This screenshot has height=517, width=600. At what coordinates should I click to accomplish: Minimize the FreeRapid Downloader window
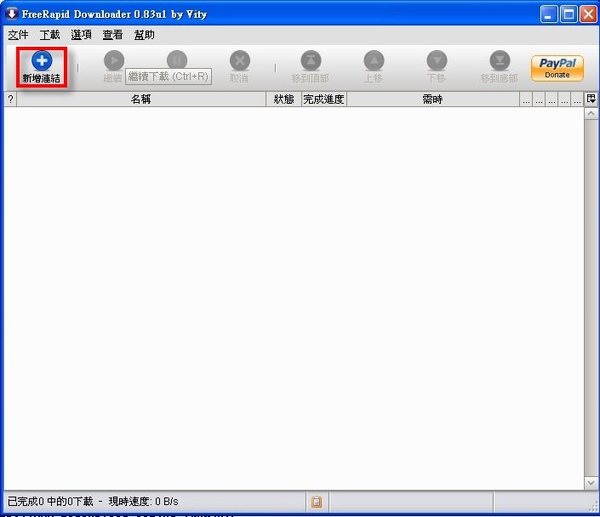(549, 15)
